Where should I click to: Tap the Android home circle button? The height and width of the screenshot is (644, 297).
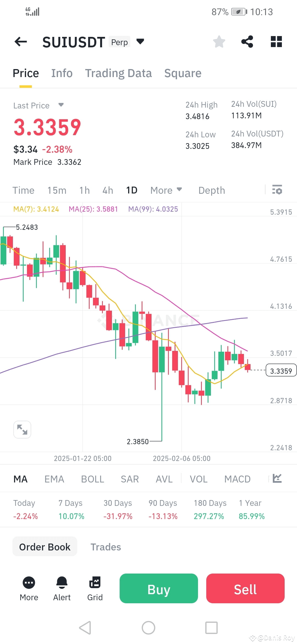coord(148,628)
